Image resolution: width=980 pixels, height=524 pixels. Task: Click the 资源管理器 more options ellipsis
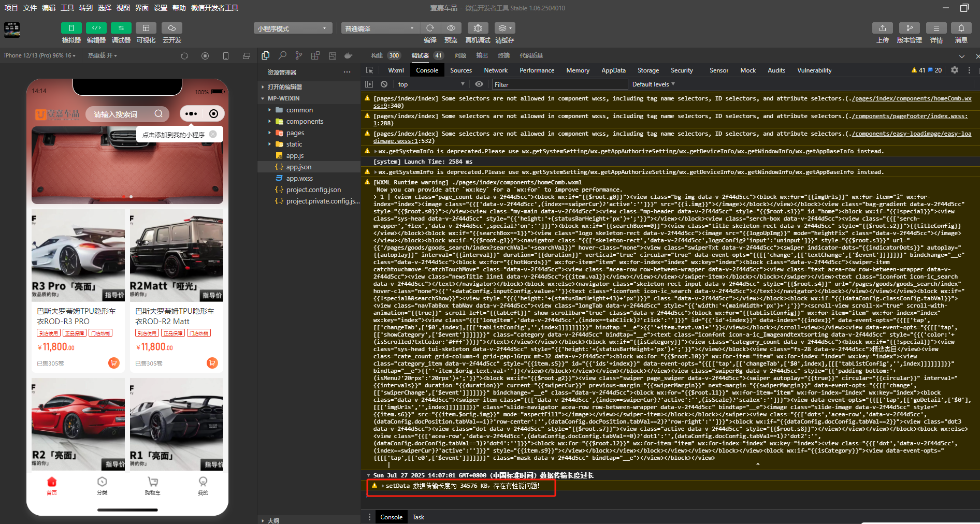pos(347,72)
